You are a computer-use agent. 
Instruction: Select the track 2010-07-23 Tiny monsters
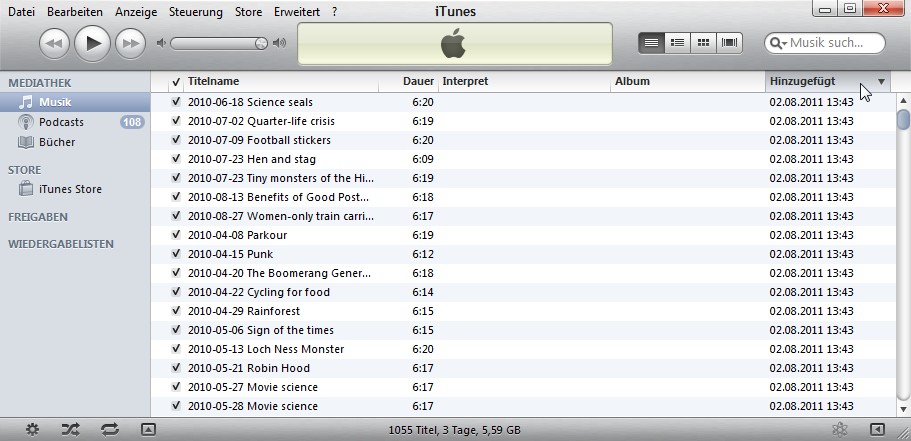(523, 178)
